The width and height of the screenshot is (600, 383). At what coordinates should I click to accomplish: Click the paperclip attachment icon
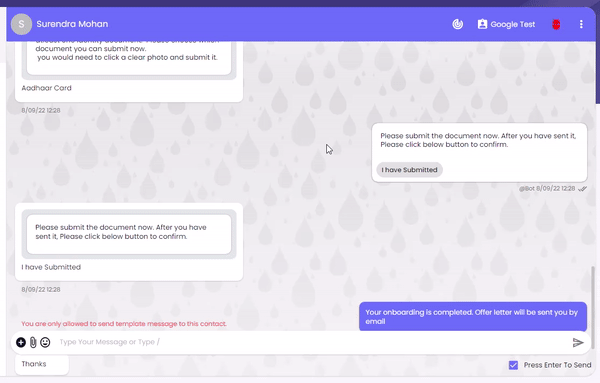point(33,342)
